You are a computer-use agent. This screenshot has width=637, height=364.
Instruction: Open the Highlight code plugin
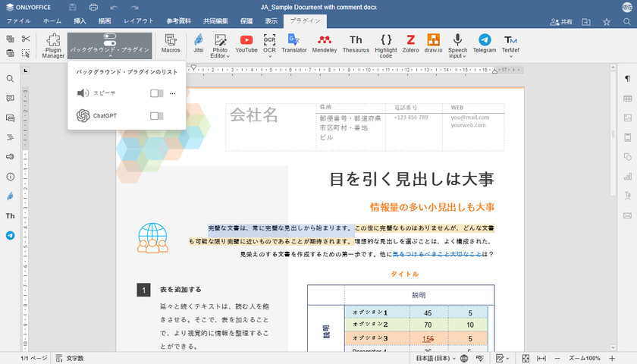point(385,44)
